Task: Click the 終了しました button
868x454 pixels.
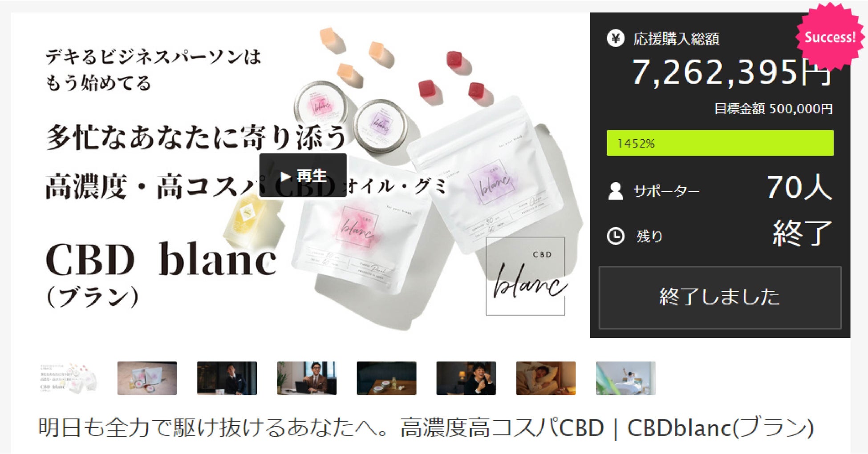Action: pos(720,297)
